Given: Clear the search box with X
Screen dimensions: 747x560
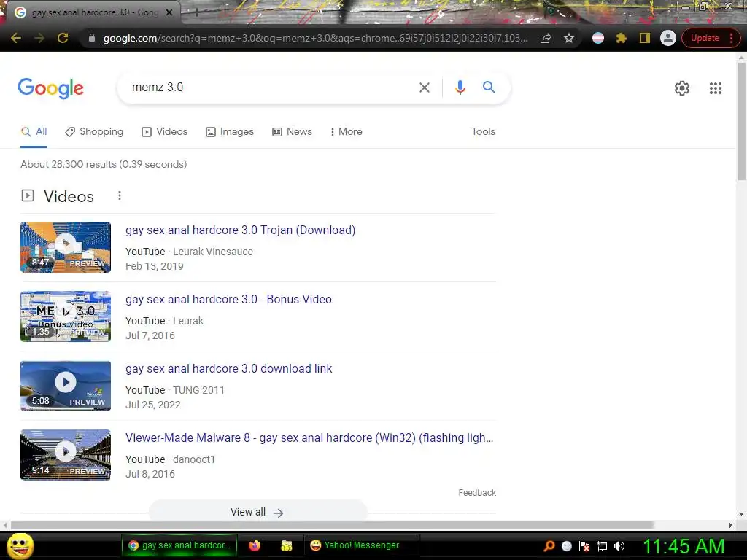Looking at the screenshot, I should (x=424, y=87).
